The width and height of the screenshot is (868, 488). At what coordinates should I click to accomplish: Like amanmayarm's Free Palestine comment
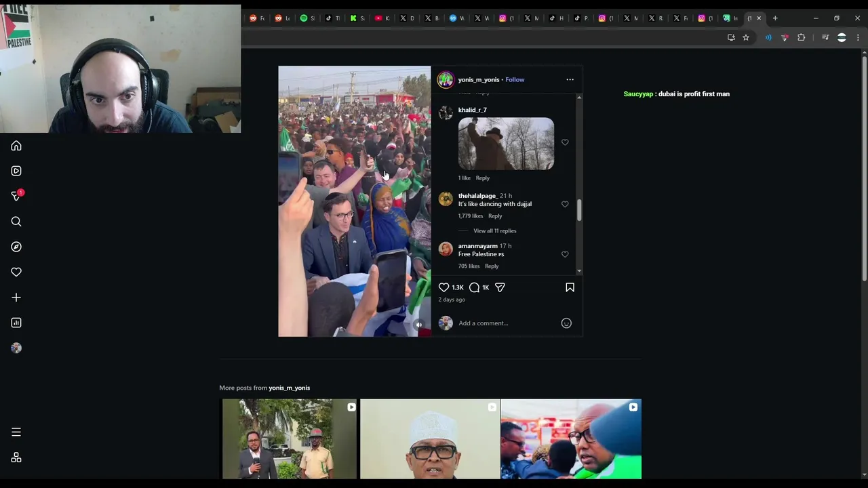pos(565,254)
